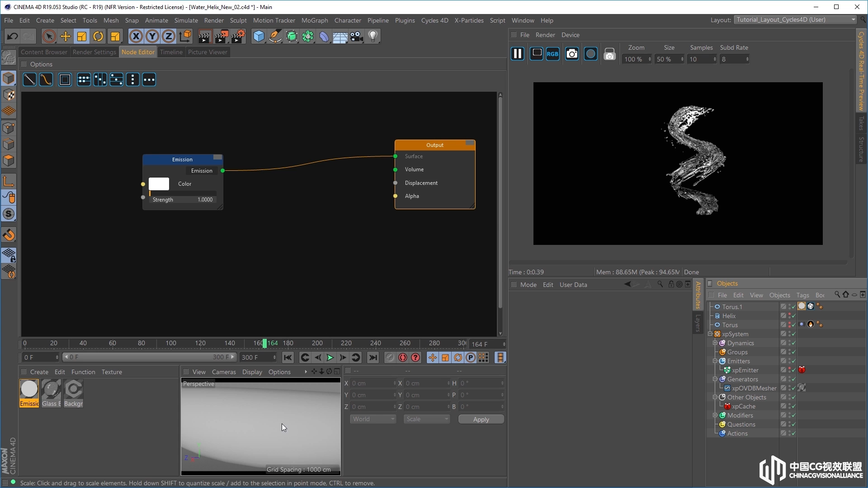The height and width of the screenshot is (488, 868).
Task: Toggle Autokeying button
Action: tap(402, 357)
